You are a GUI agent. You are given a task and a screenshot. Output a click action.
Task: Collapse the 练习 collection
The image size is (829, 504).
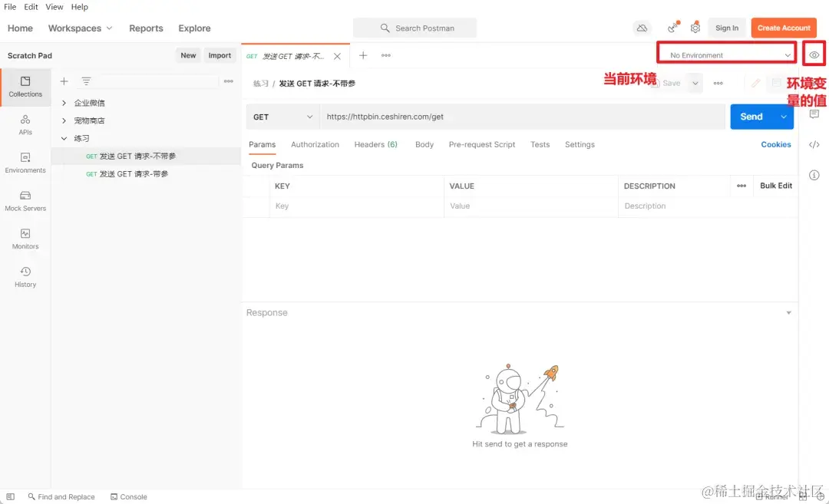(64, 138)
